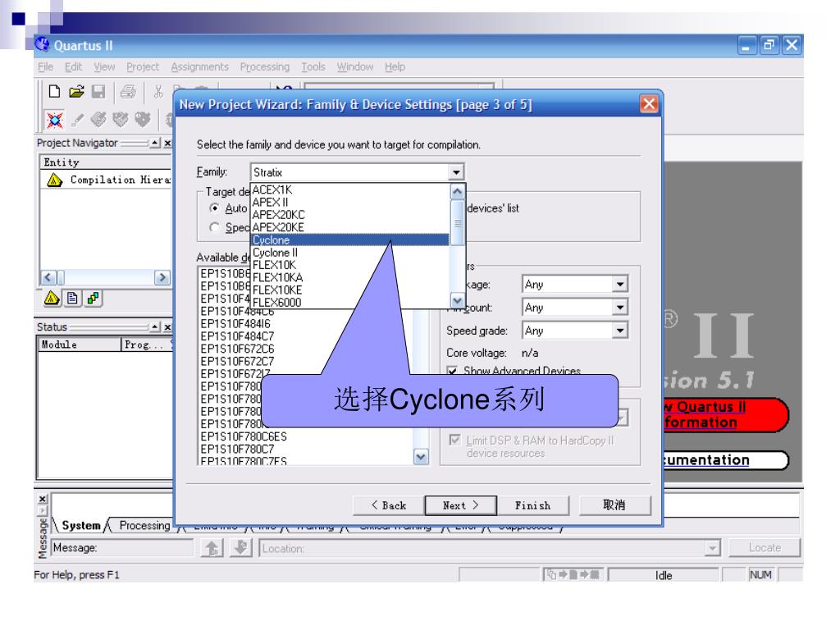Click the Locate button
Viewport: 840px width, 630px height.
pyautogui.click(x=765, y=547)
